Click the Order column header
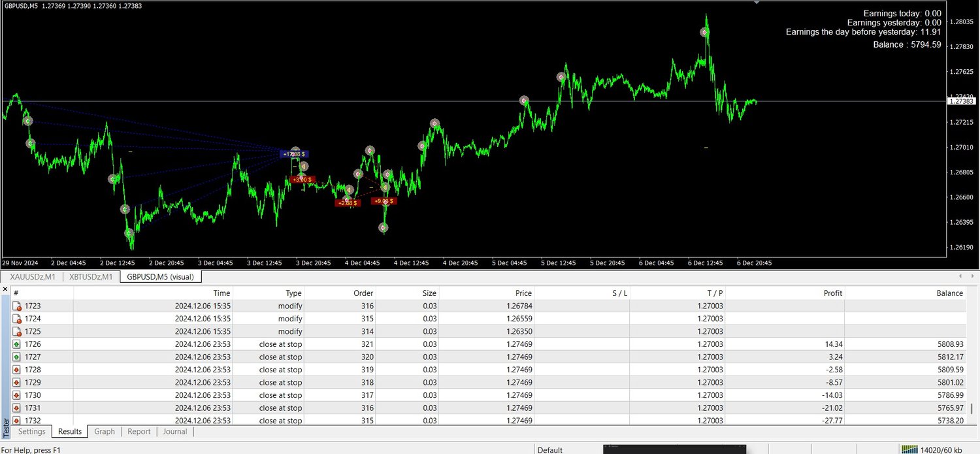Image resolution: width=980 pixels, height=454 pixels. click(x=340, y=293)
